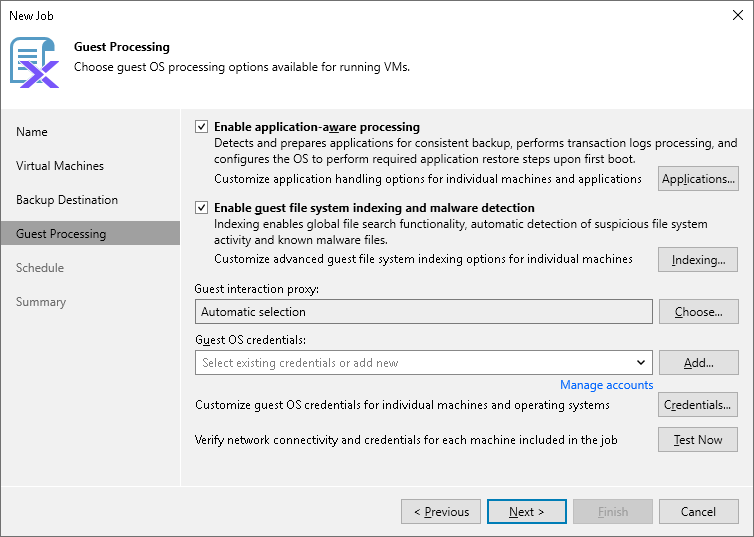Select the Backup Destination step

[x=67, y=200]
